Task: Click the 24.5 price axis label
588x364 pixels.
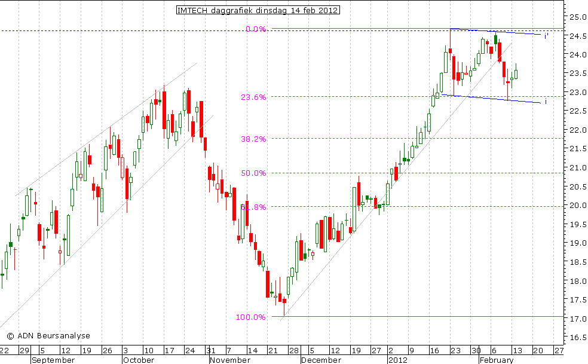Action: coord(578,36)
